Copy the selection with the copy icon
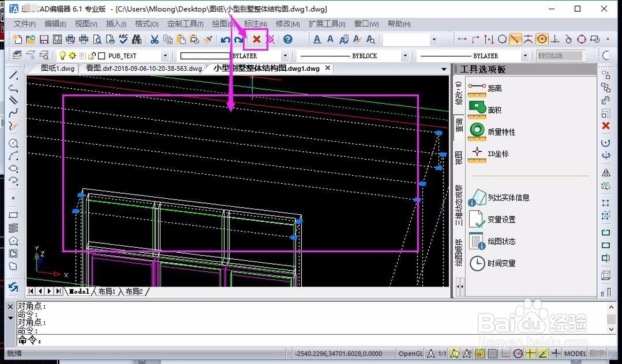Image resolution: width=622 pixels, height=364 pixels. (x=168, y=39)
